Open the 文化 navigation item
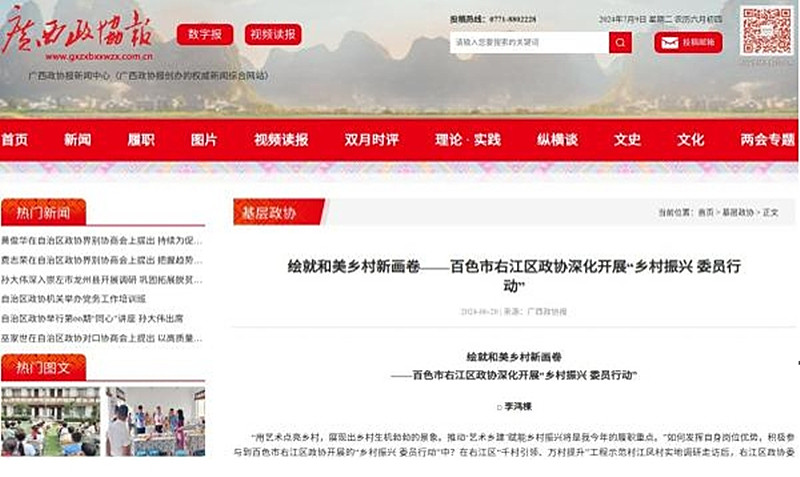This screenshot has height=477, width=800. pyautogui.click(x=690, y=139)
